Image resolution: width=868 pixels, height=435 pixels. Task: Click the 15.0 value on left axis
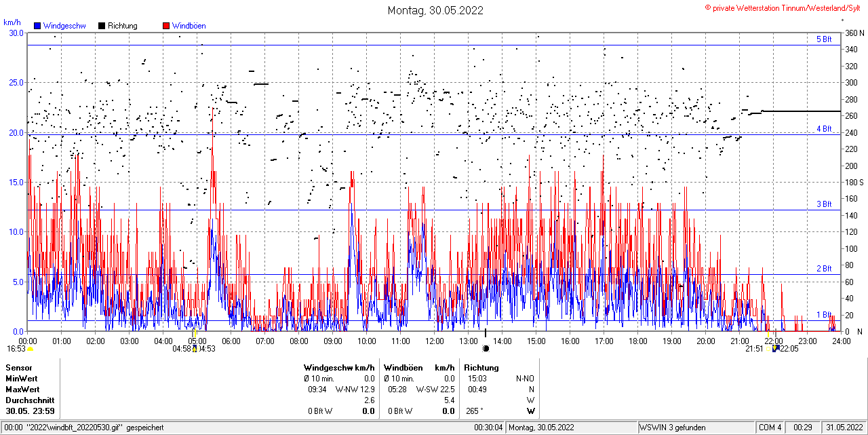[x=16, y=182]
